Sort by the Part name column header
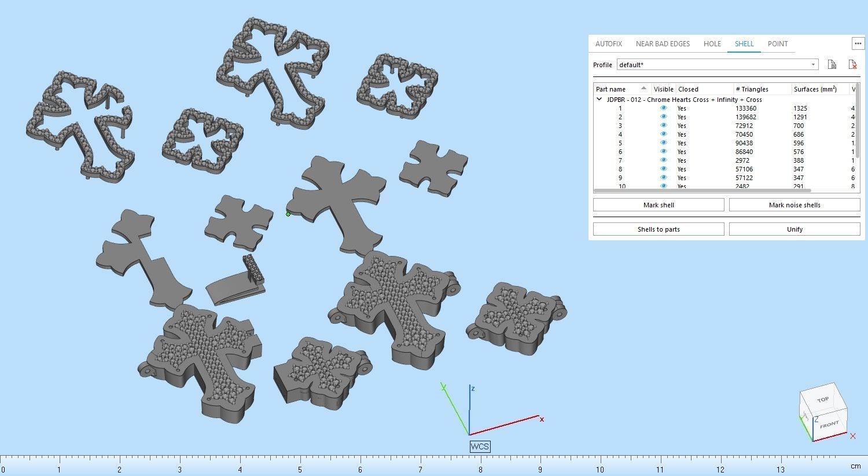This screenshot has height=476, width=868. pyautogui.click(x=622, y=89)
